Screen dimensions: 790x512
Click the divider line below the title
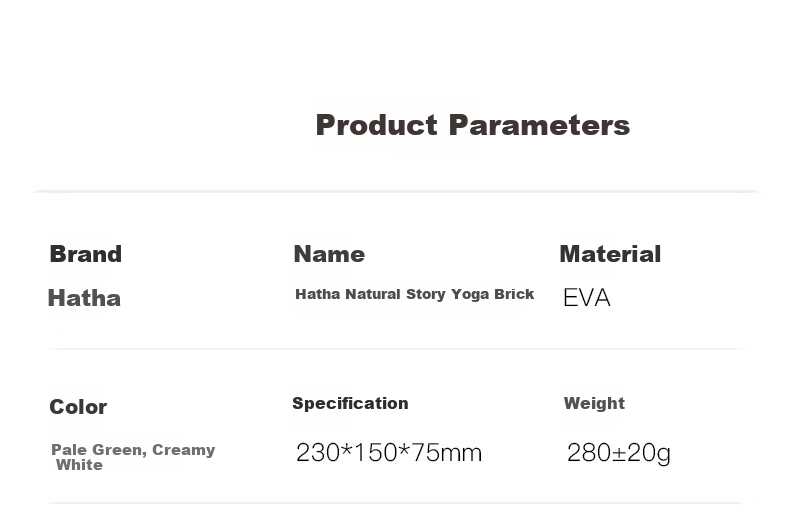pos(396,191)
